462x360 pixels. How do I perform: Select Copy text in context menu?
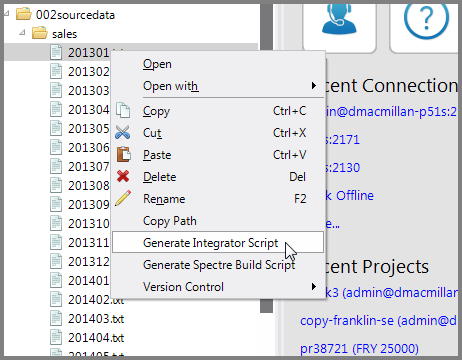tap(156, 111)
